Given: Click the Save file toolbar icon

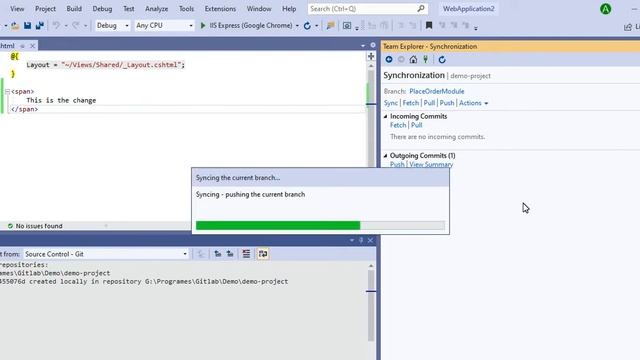Looking at the screenshot, I should pyautogui.click(x=27, y=25).
